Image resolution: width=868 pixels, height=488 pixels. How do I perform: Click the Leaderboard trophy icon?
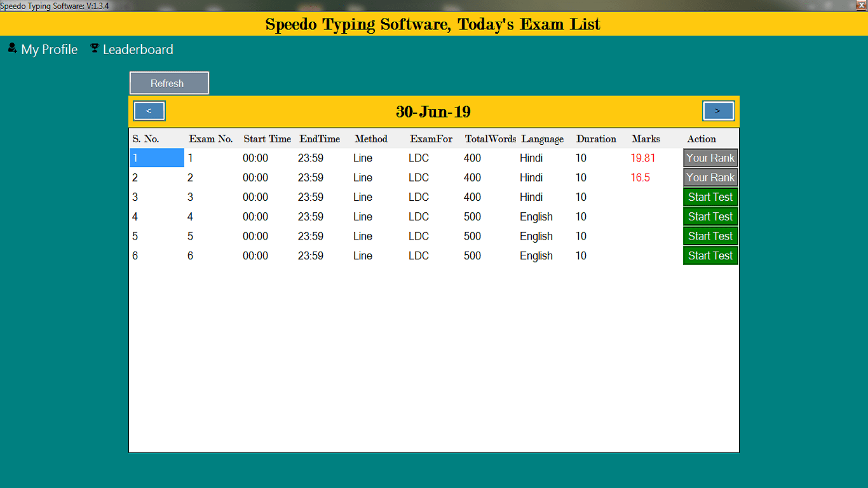[95, 48]
